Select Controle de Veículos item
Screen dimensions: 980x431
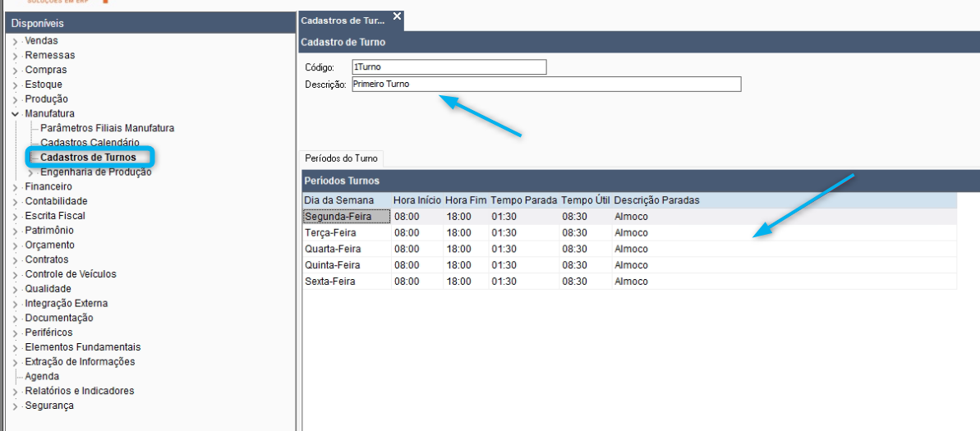(71, 274)
